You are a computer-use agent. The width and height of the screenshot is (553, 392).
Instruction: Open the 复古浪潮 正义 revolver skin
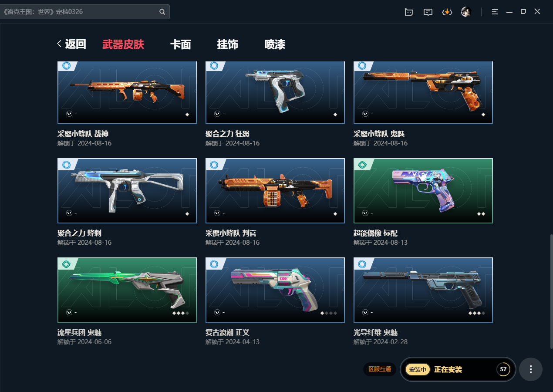(x=275, y=290)
